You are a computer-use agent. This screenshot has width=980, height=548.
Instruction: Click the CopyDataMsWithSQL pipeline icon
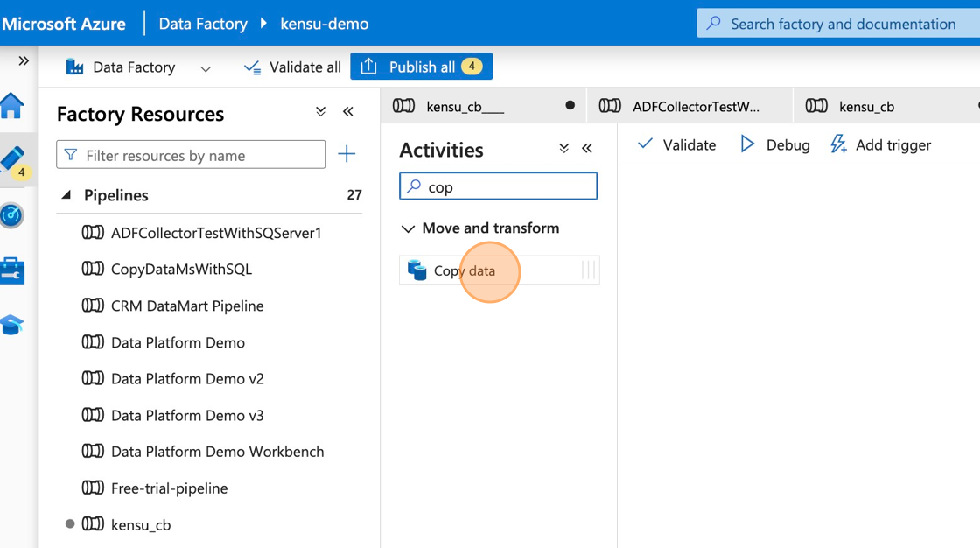coord(93,269)
